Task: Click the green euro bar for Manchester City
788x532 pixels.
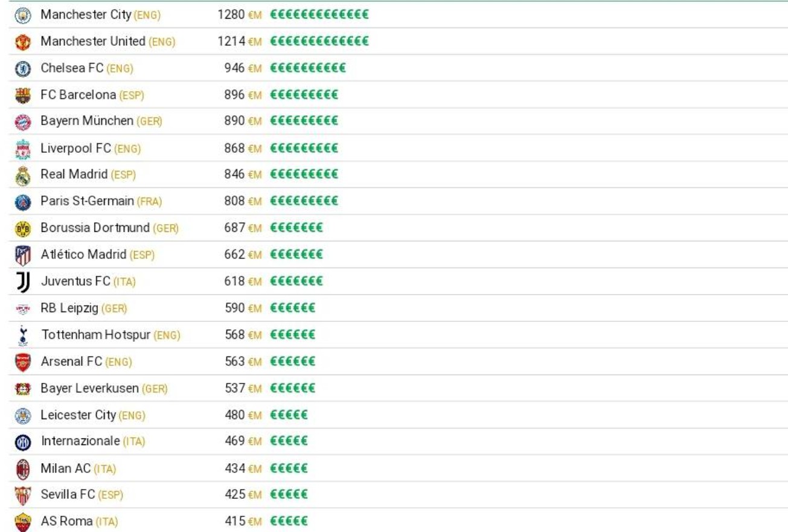Action: 319,15
